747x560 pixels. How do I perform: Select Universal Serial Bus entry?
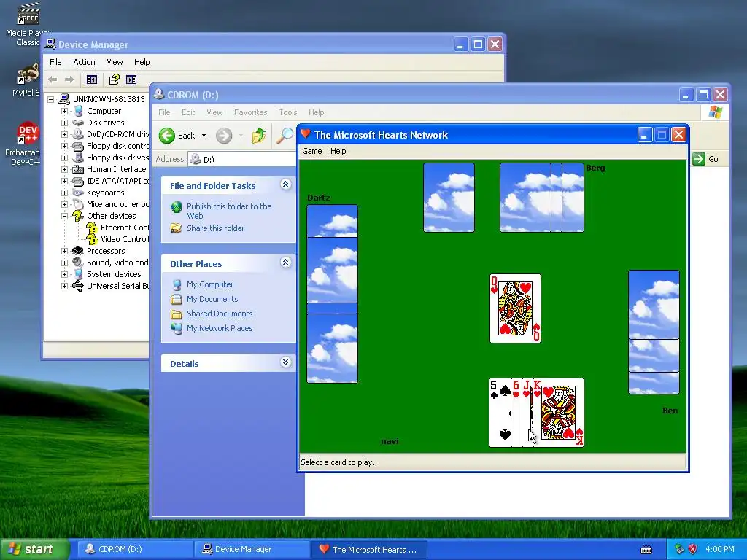tap(117, 286)
